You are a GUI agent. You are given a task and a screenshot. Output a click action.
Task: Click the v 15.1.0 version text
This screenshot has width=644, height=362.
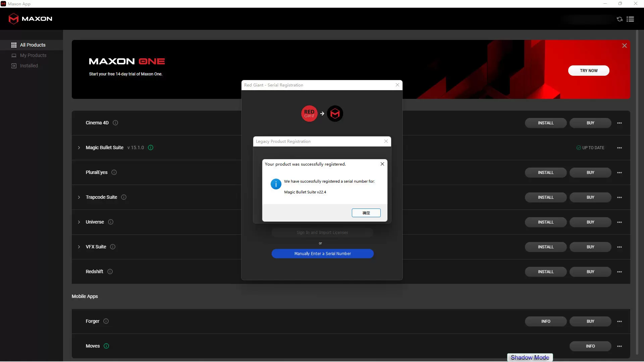pyautogui.click(x=136, y=147)
